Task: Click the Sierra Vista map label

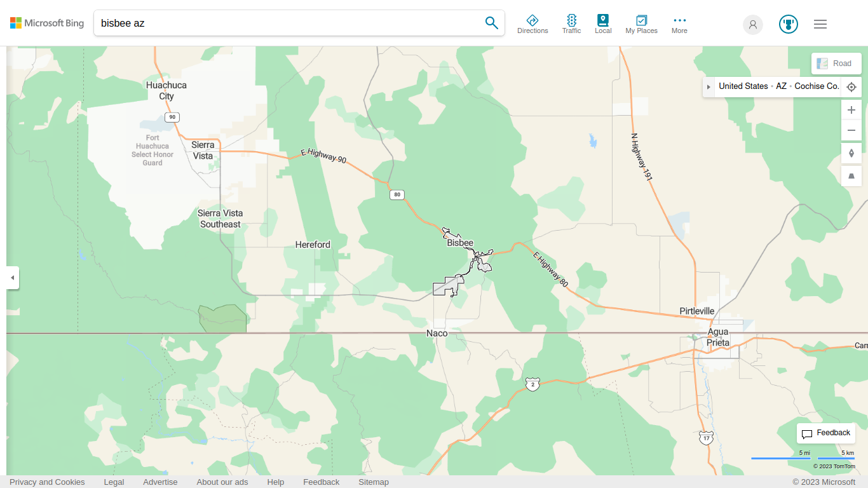Action: tap(203, 150)
